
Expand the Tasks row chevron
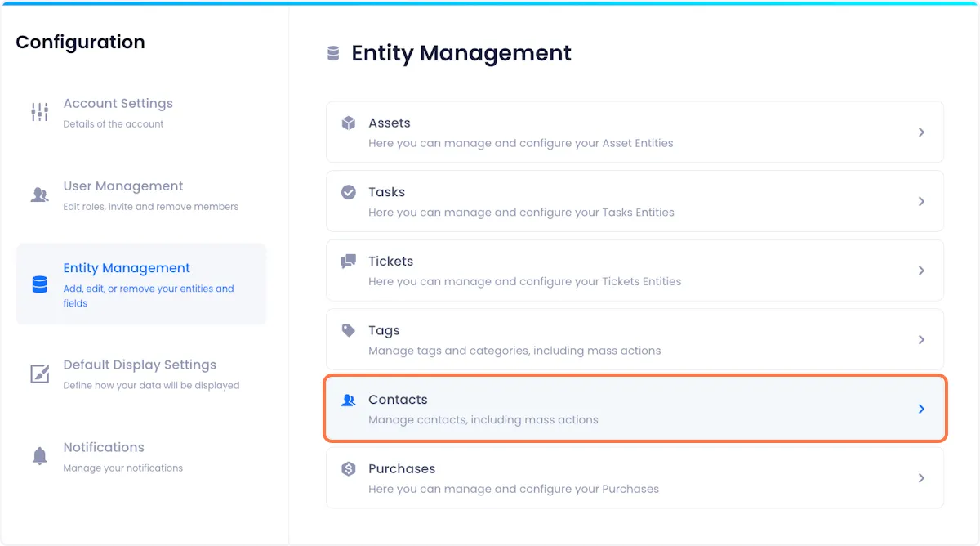click(921, 201)
